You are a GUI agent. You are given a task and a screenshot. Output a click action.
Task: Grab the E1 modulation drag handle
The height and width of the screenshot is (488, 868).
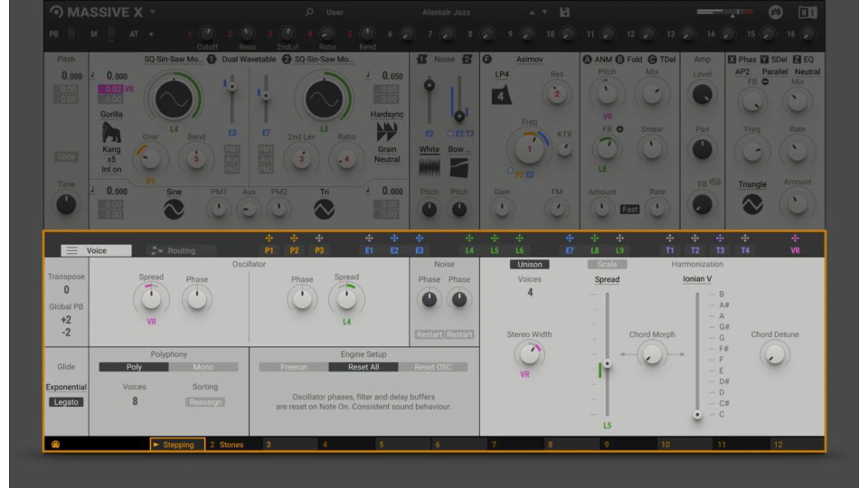point(369,238)
